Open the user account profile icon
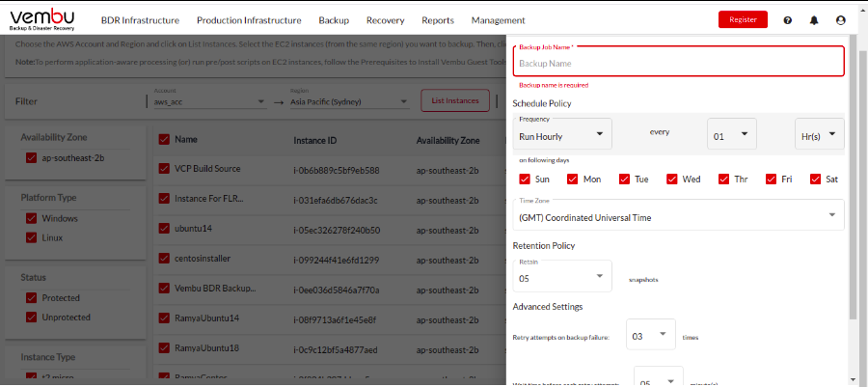The height and width of the screenshot is (387, 868). [840, 20]
